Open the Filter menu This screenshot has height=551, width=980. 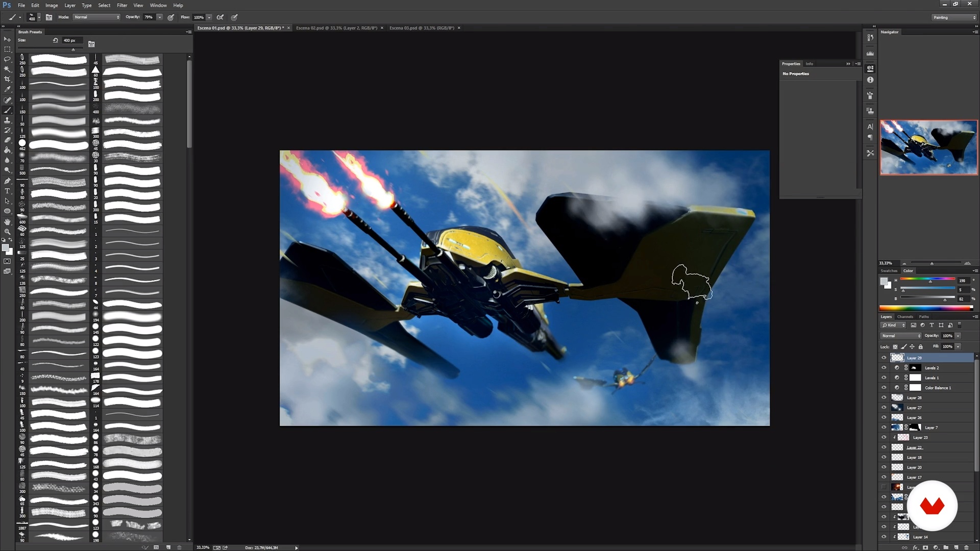click(122, 5)
